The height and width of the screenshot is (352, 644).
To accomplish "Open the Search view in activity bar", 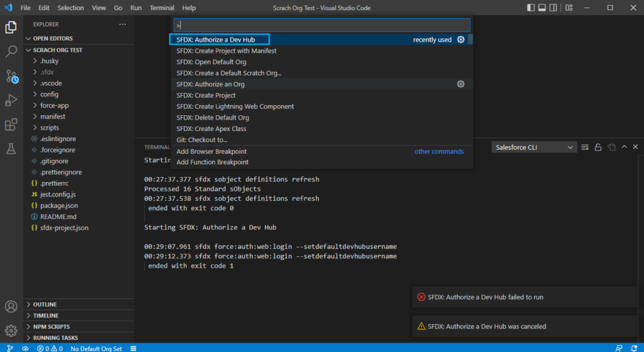I will (x=11, y=52).
